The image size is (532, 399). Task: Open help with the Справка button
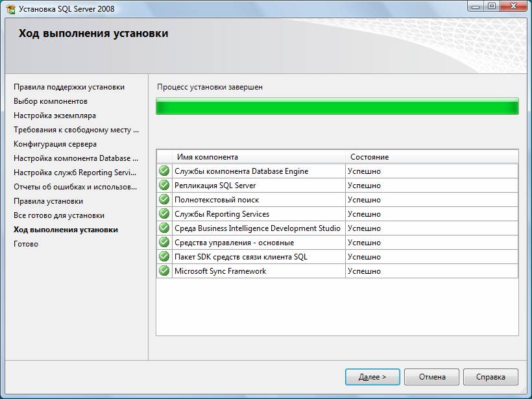click(x=490, y=377)
